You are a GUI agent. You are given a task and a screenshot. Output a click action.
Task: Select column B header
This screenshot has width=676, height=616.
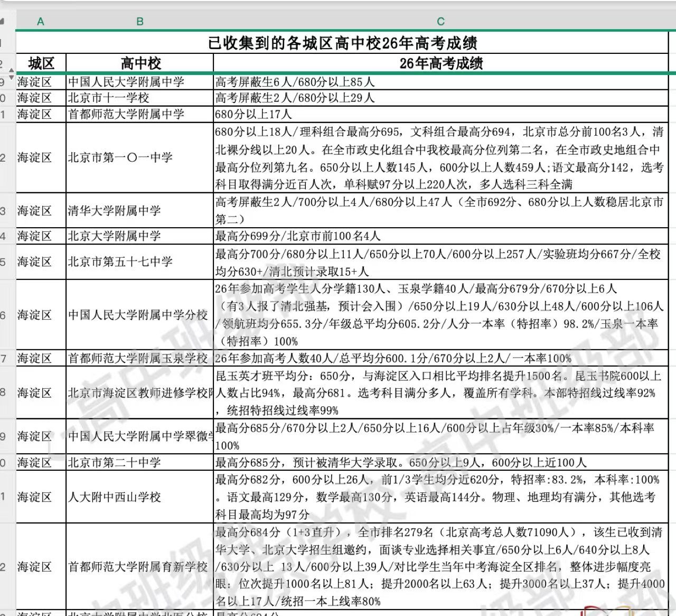[x=140, y=22]
